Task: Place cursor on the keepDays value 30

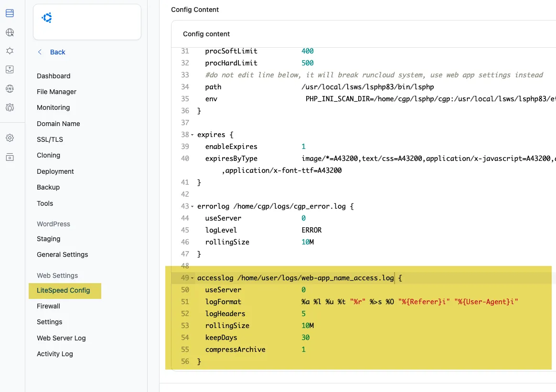Action: coord(306,338)
